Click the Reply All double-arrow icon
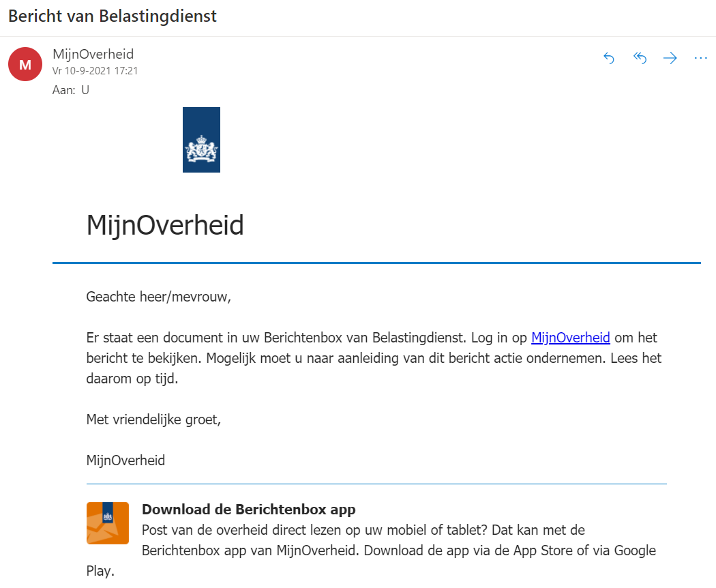 click(640, 58)
